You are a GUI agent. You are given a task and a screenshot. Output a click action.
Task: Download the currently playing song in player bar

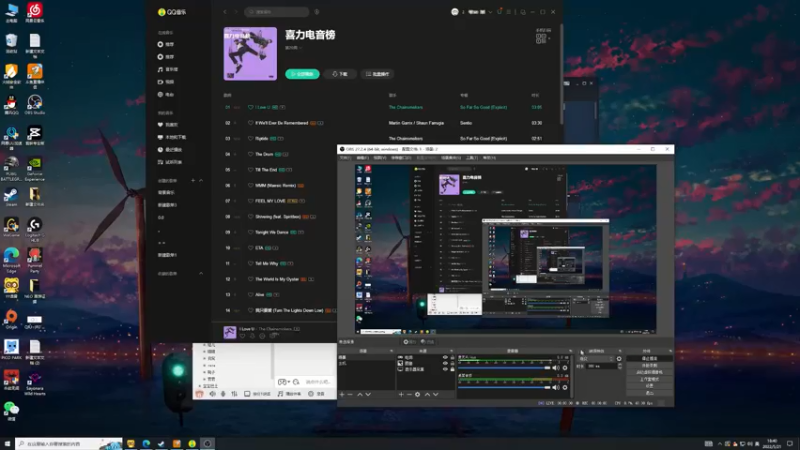tap(252, 336)
